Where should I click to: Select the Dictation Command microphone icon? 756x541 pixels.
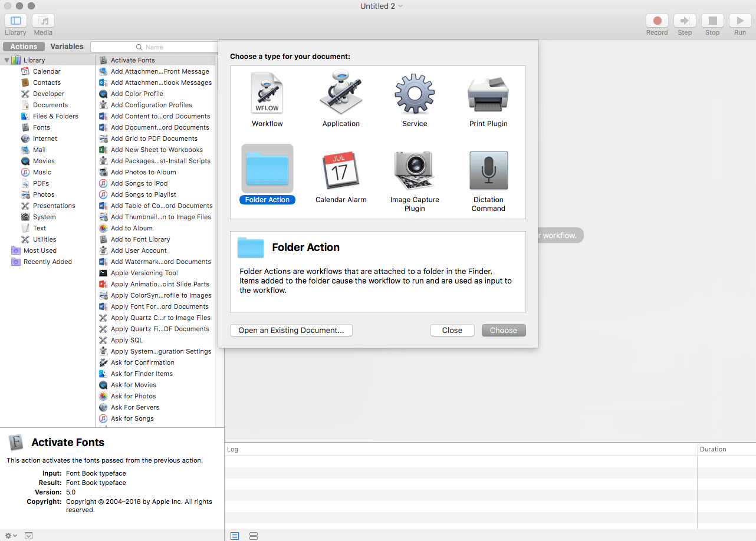tap(488, 170)
